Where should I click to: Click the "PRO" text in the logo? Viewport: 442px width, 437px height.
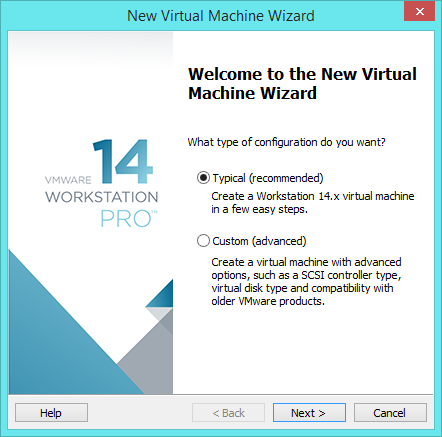coord(128,219)
